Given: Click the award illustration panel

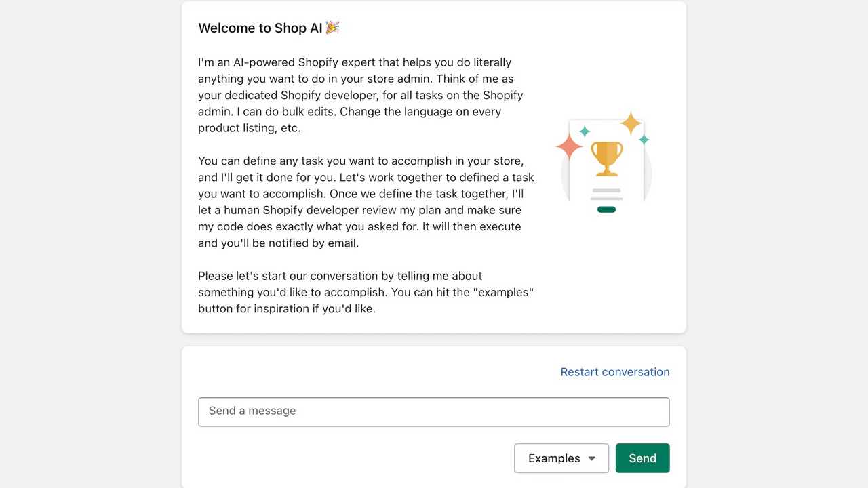Looking at the screenshot, I should tap(606, 163).
